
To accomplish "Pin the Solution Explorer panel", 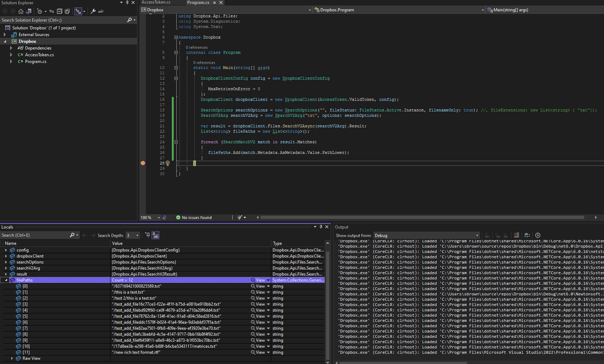I will pyautogui.click(x=127, y=2).
